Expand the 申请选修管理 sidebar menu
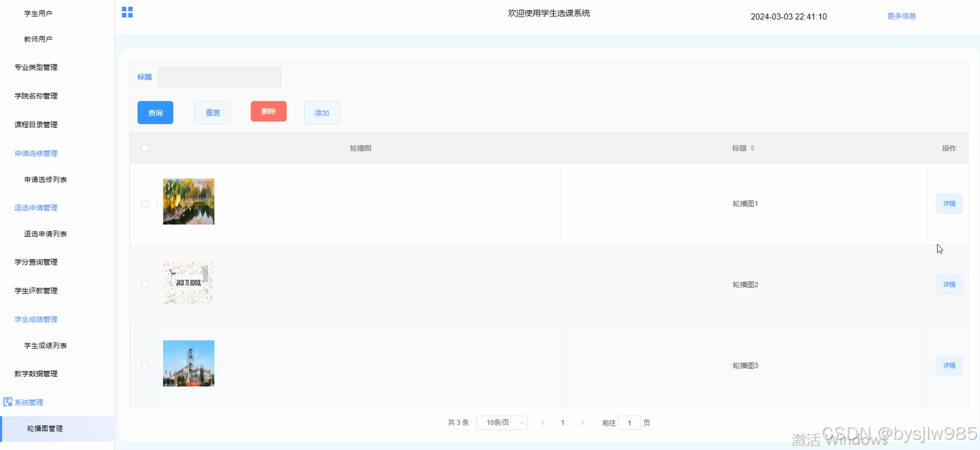 [36, 154]
